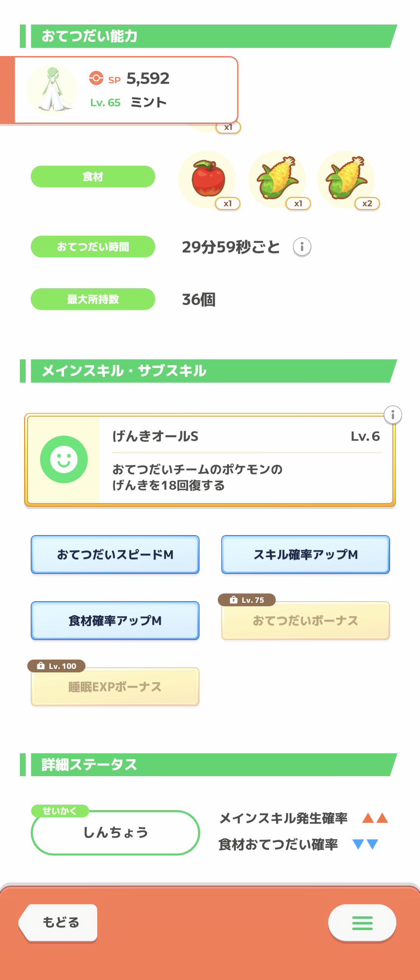Tap the SP pokeball icon
Screen dimensions: 420x980
tap(96, 78)
